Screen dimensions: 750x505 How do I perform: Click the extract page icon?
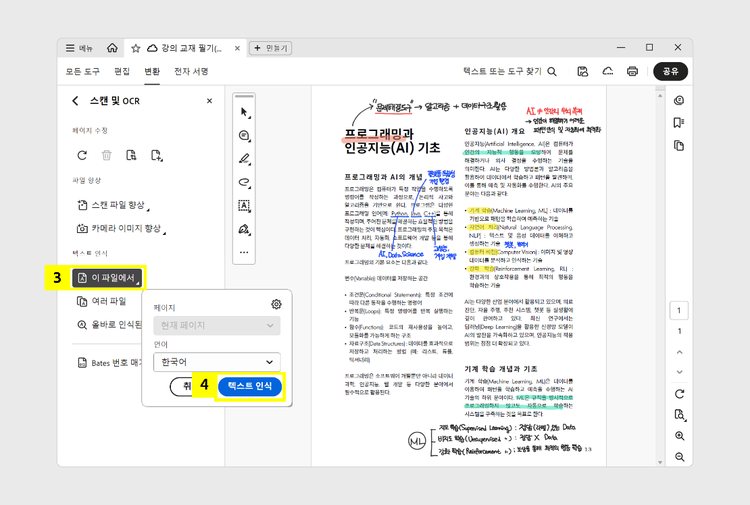[x=131, y=155]
